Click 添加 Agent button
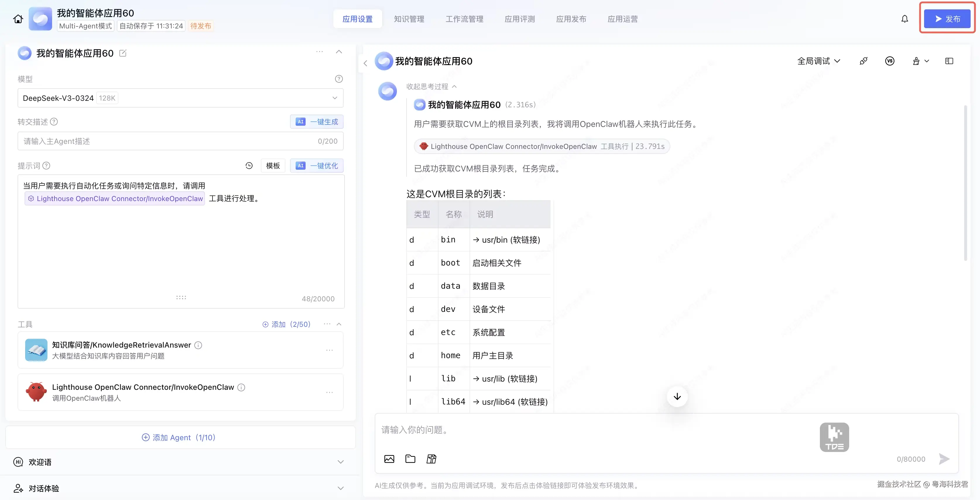This screenshot has height=500, width=980. pyautogui.click(x=179, y=438)
